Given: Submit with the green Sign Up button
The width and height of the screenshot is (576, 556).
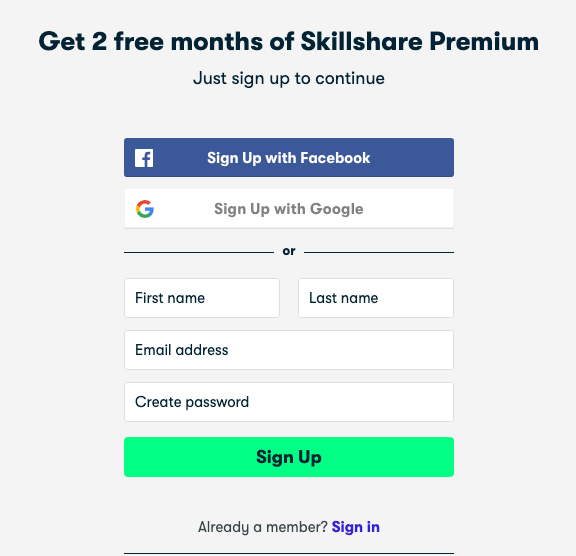Looking at the screenshot, I should 289,457.
